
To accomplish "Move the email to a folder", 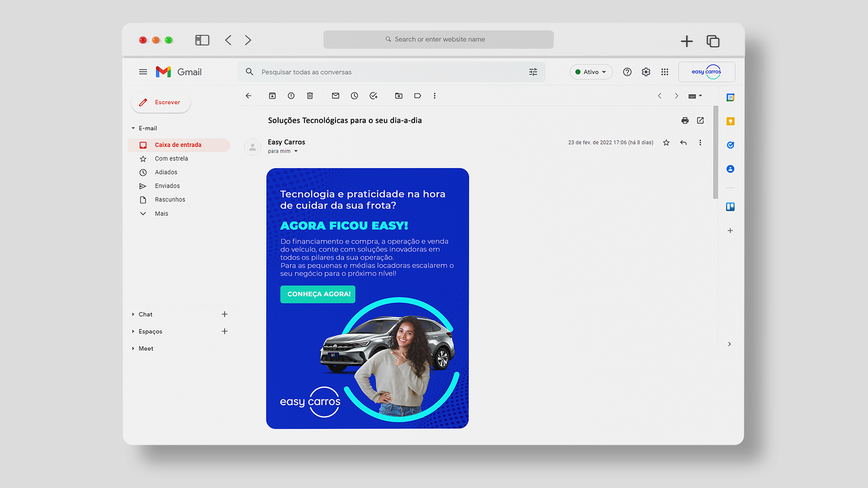I will point(399,96).
